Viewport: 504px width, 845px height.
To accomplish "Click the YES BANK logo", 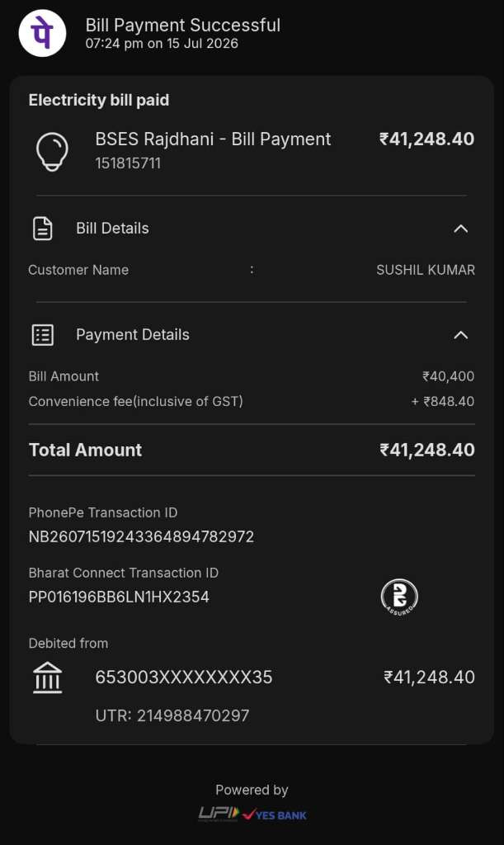I will pyautogui.click(x=275, y=814).
